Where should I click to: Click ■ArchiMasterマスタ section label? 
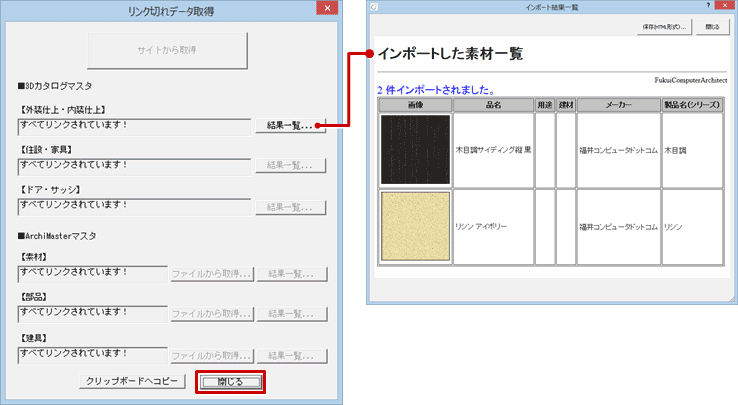tap(57, 235)
